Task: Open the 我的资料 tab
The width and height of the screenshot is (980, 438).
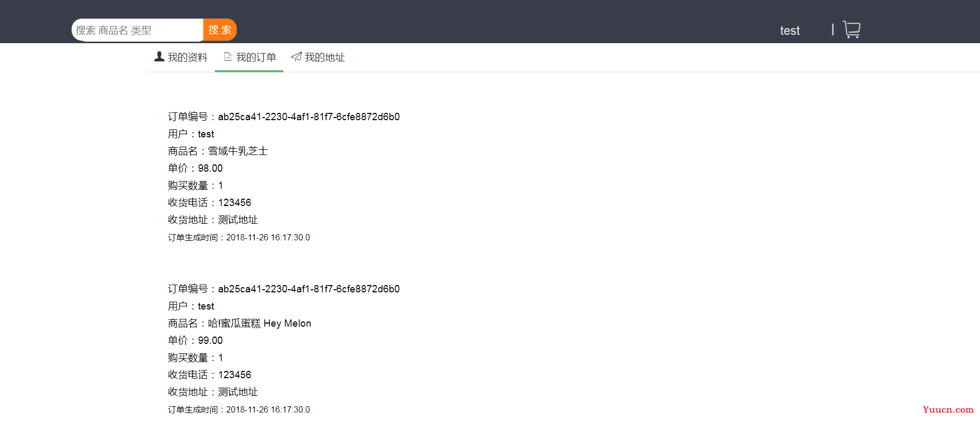Action: 181,57
